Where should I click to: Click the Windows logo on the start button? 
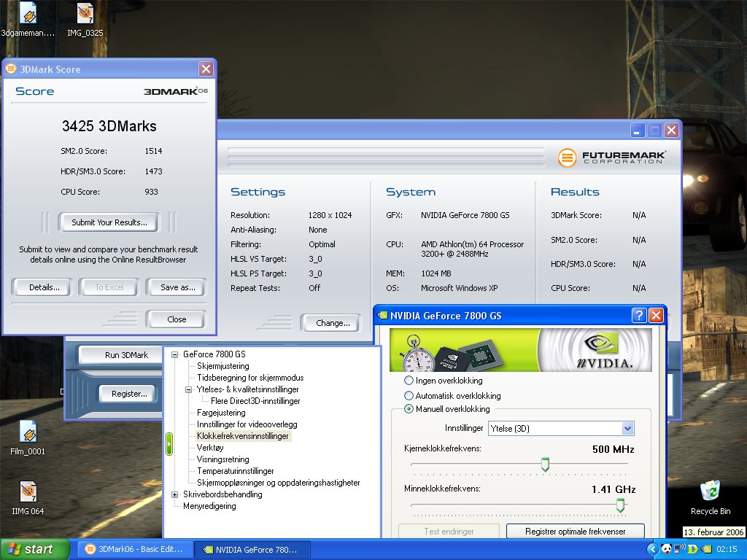15,549
